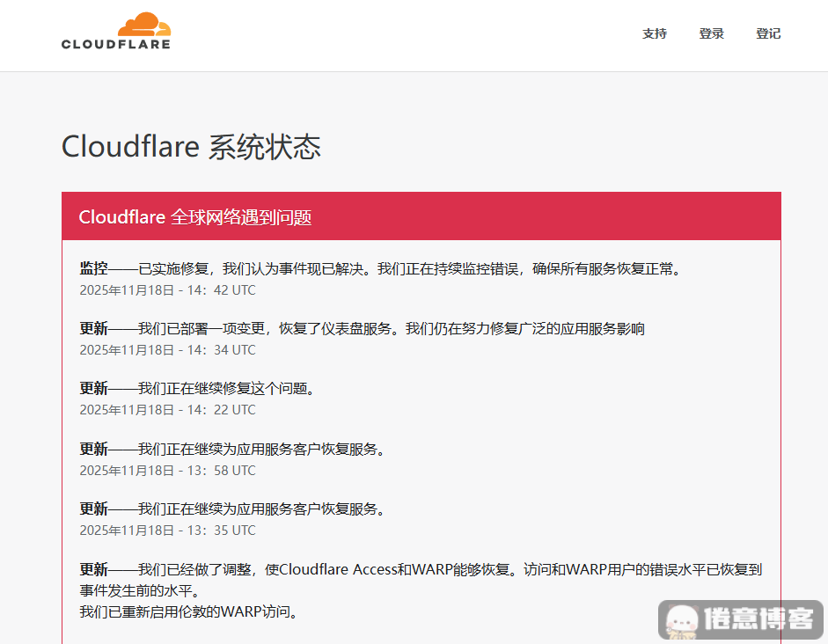828x644 pixels.
Task: Select the 14:42 UTC timestamp
Action: pos(167,289)
